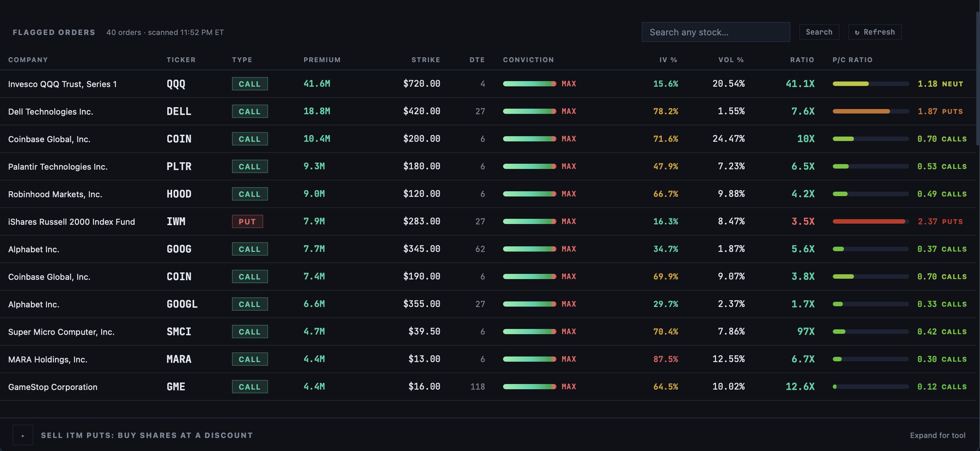Select the GOOGL ticker

182,304
